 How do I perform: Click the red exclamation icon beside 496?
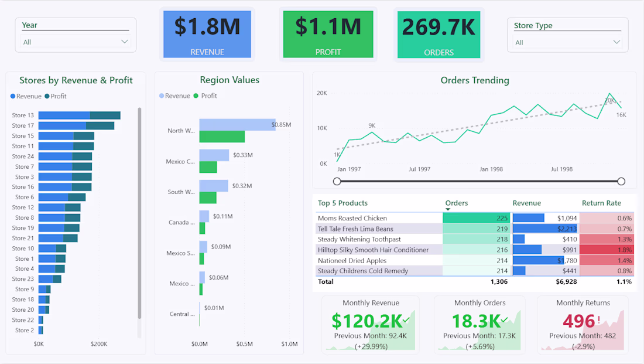point(599,319)
